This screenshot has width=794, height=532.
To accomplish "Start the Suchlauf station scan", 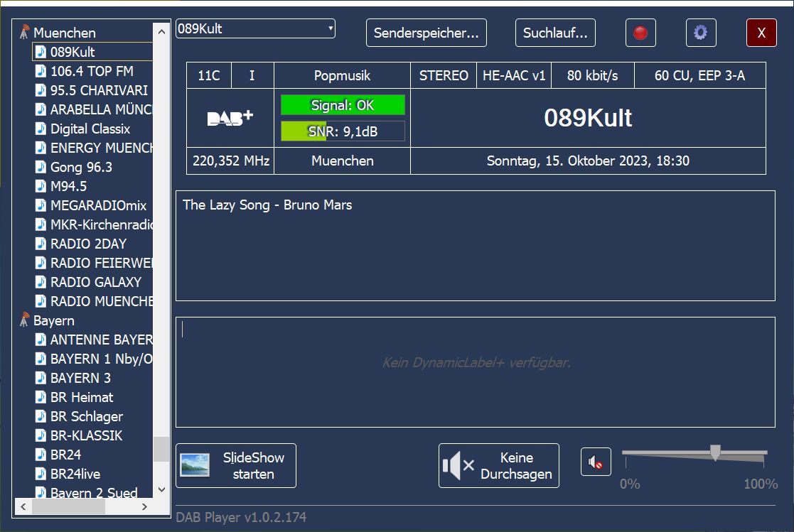I will [555, 33].
